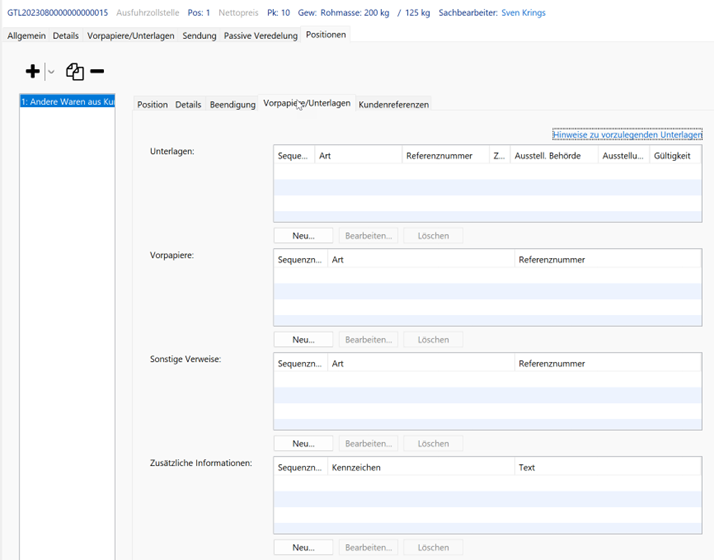Click Neu... button under Vorpapiere table
Image resolution: width=714 pixels, height=560 pixels.
tap(303, 340)
